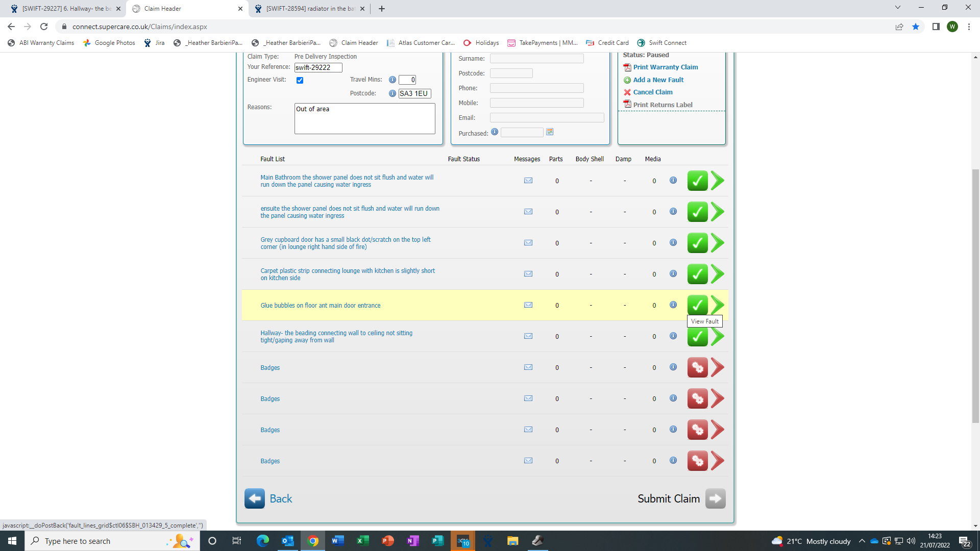
Task: Click green checkmark on Grey cupboard fault
Action: click(x=697, y=243)
